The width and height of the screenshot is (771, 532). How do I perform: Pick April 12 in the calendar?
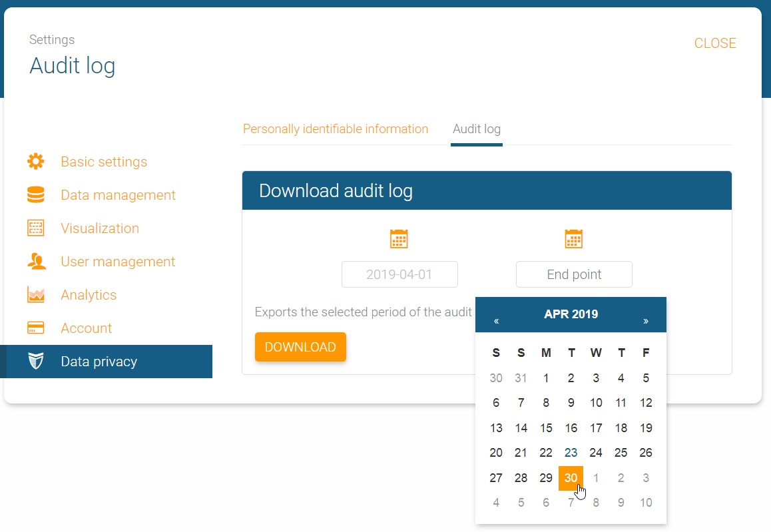646,403
